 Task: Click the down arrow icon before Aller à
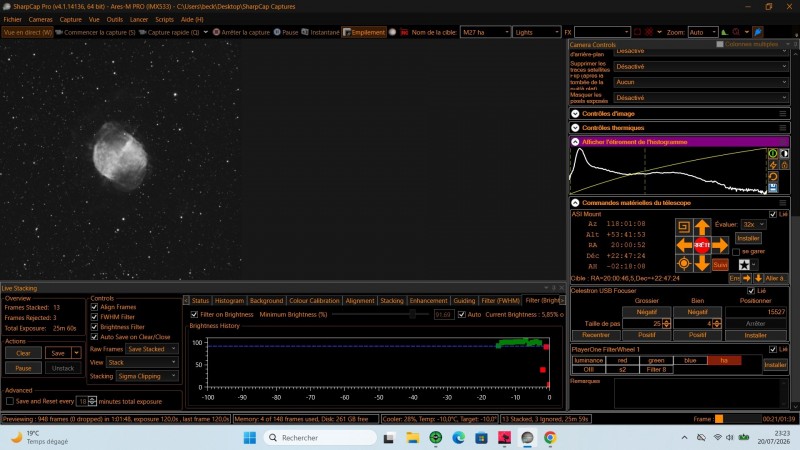(758, 278)
